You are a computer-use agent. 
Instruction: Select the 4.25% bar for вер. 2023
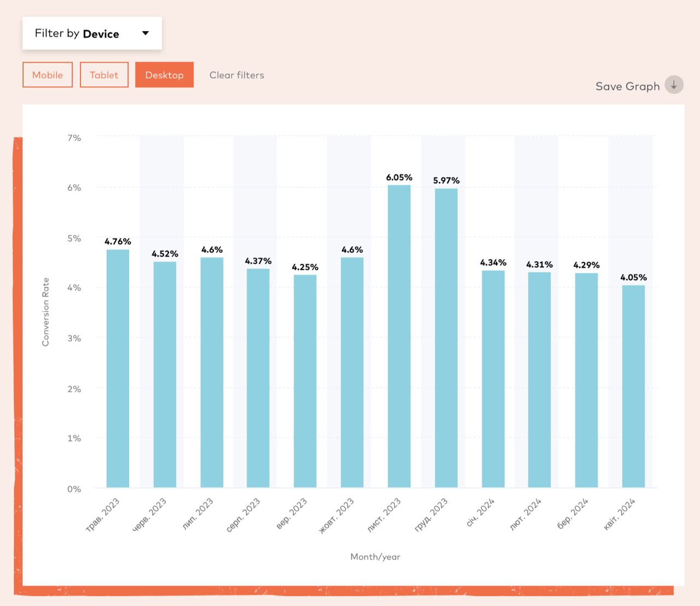coord(305,381)
